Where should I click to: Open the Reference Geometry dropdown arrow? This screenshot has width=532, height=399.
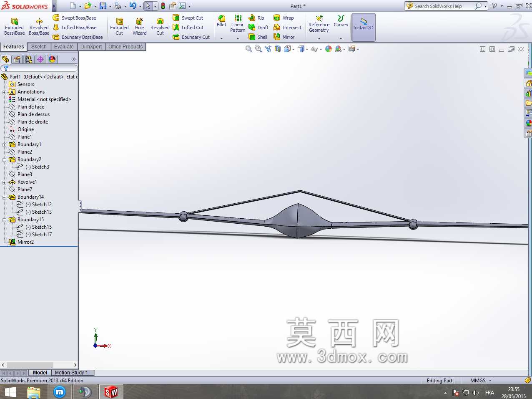319,38
